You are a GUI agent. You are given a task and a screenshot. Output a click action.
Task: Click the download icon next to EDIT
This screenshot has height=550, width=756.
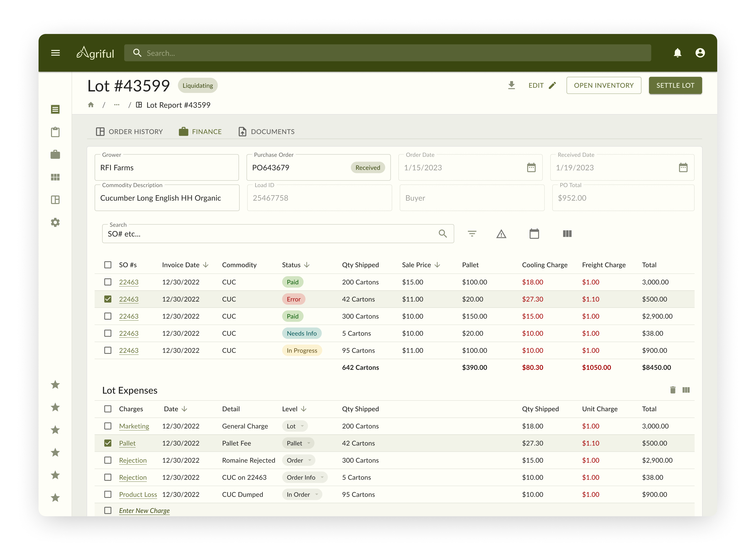point(512,85)
